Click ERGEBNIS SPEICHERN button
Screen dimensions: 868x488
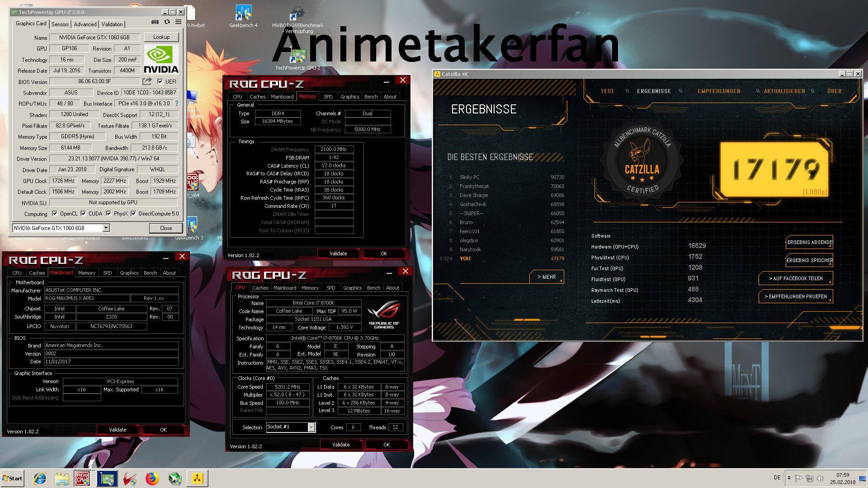click(810, 260)
